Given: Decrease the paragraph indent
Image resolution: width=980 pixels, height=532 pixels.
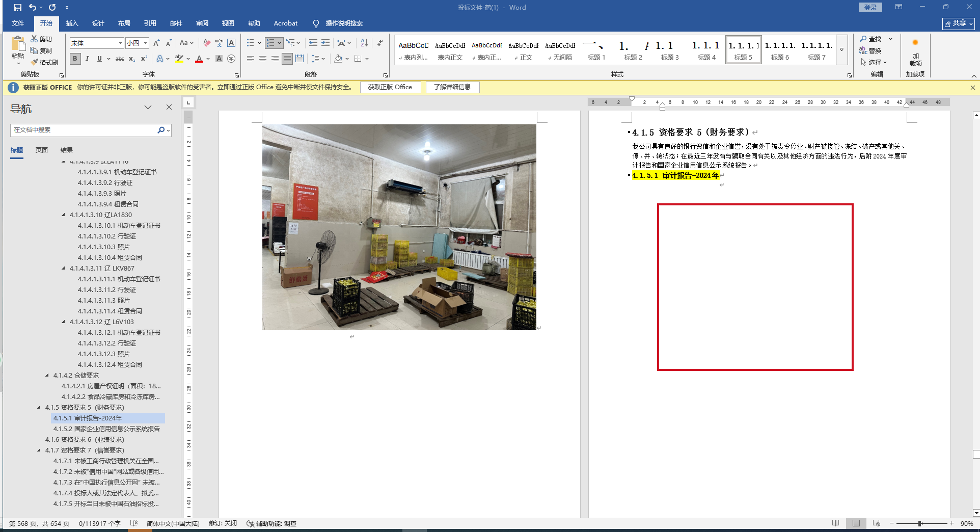Looking at the screenshot, I should pyautogui.click(x=313, y=43).
